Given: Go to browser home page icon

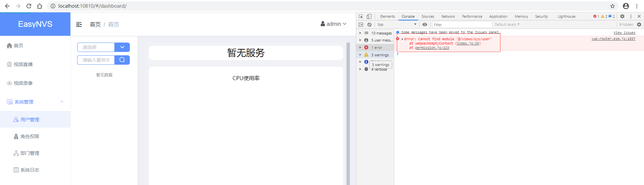Looking at the screenshot, I should tap(40, 6).
